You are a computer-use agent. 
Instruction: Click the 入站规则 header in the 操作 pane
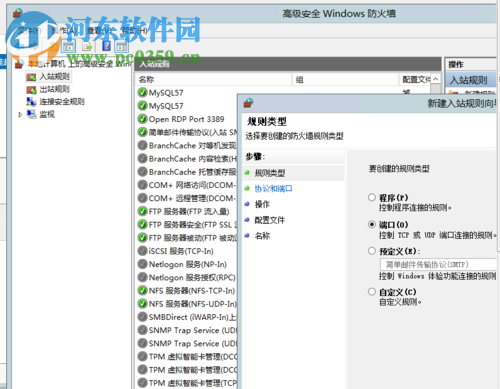470,80
